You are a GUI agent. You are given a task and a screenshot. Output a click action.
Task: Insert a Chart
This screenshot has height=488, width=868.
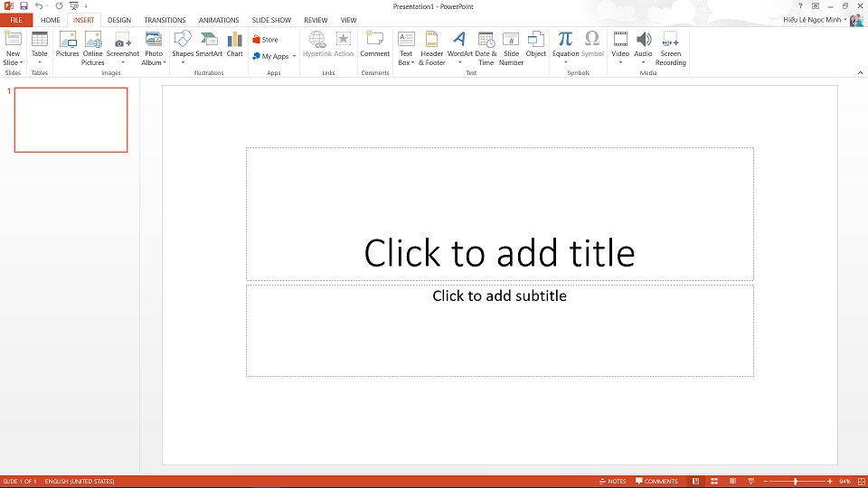point(235,44)
